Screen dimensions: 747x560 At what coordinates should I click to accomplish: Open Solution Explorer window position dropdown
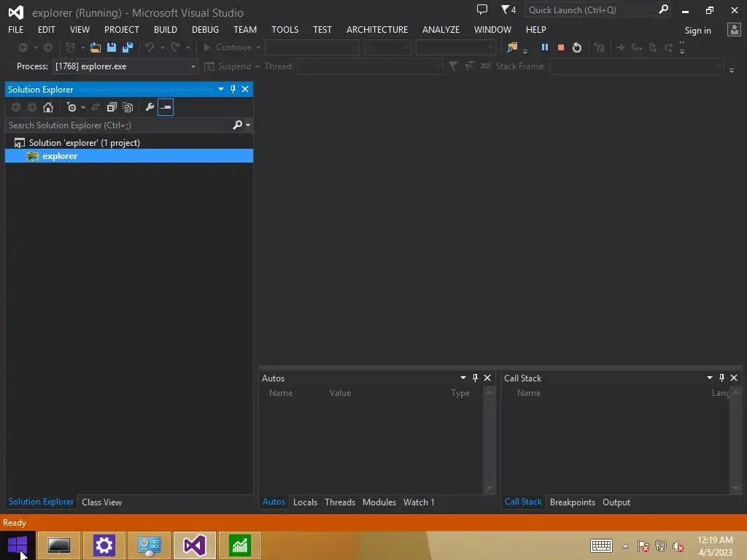point(221,89)
